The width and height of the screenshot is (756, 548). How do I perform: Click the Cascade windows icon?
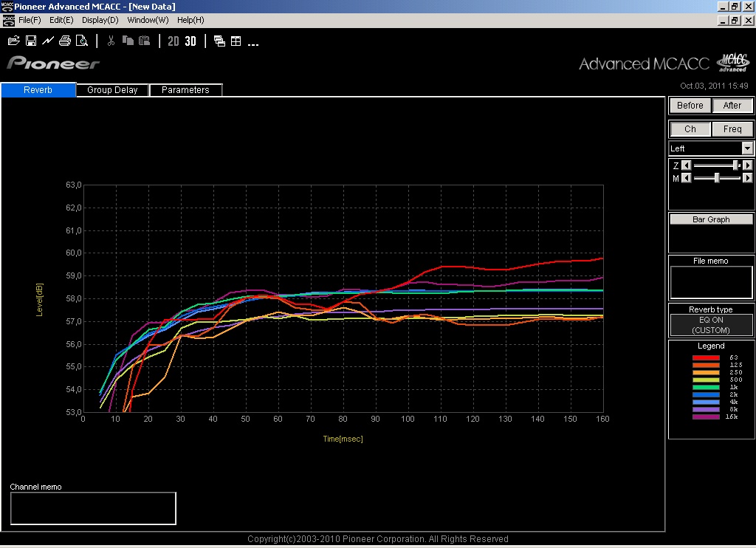coord(219,41)
